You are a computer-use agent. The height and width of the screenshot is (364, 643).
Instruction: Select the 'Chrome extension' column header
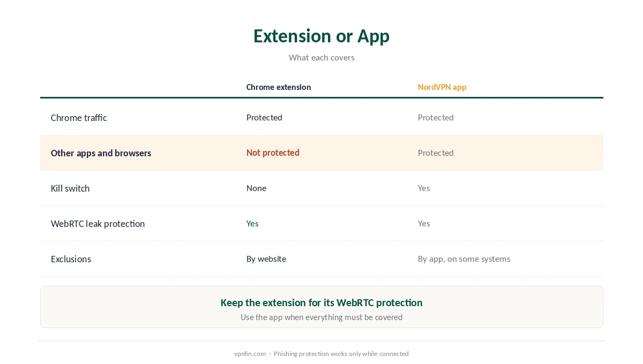click(279, 87)
